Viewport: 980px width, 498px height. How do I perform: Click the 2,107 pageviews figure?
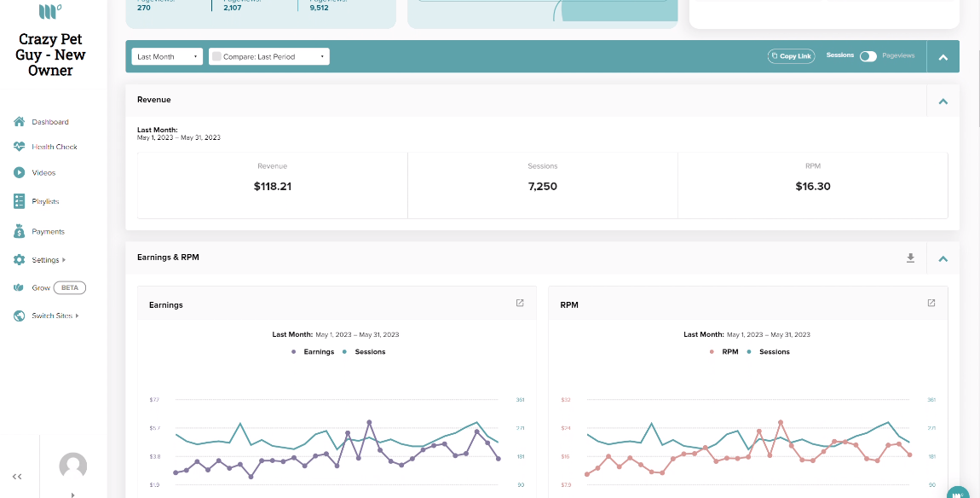pyautogui.click(x=233, y=9)
